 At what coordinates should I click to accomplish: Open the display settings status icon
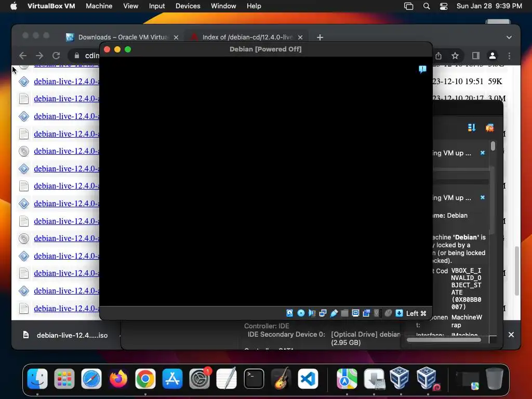[355, 313]
